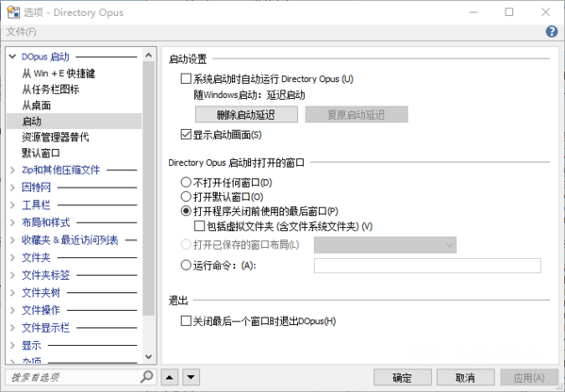Click the 运行命令 text input field
This screenshot has height=392, width=565.
coord(427,266)
